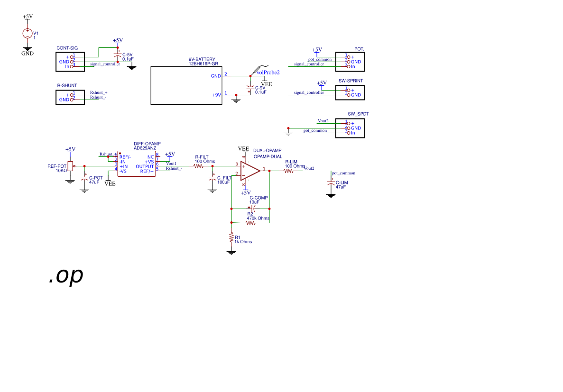
Task: Click the C-LIM capacitor symbol
Action: [x=331, y=182]
